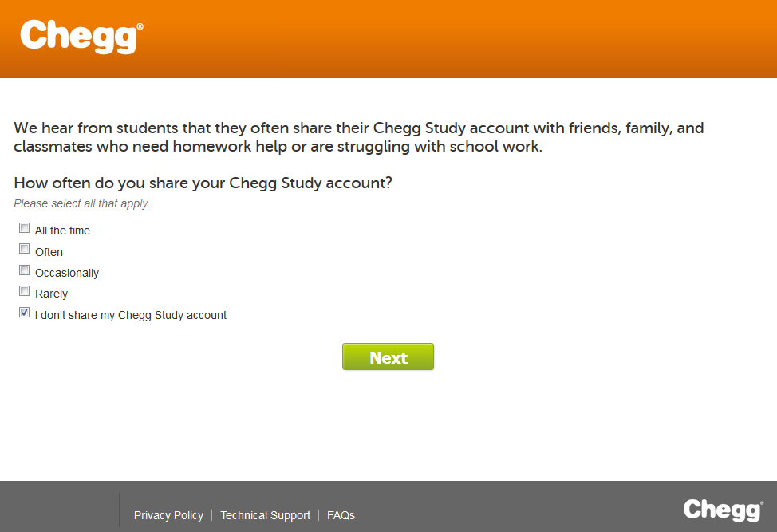Click the intro paragraph about account sharing
This screenshot has height=532, width=777.
[358, 137]
